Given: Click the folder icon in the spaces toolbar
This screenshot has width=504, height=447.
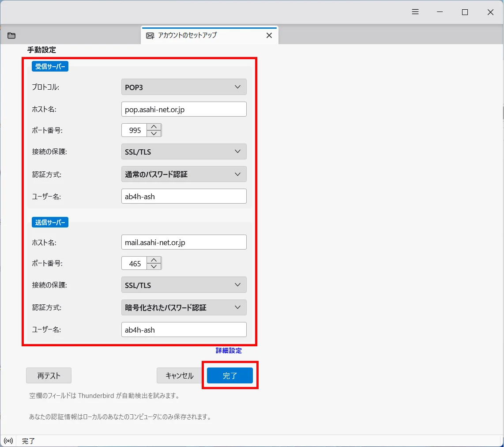Looking at the screenshot, I should coord(11,35).
